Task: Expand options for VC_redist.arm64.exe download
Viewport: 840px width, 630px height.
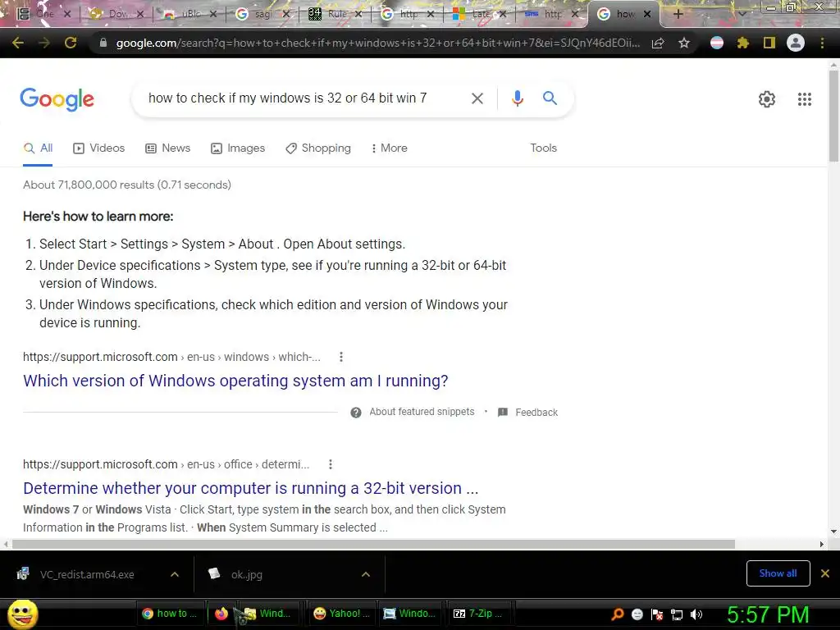Action: click(175, 574)
